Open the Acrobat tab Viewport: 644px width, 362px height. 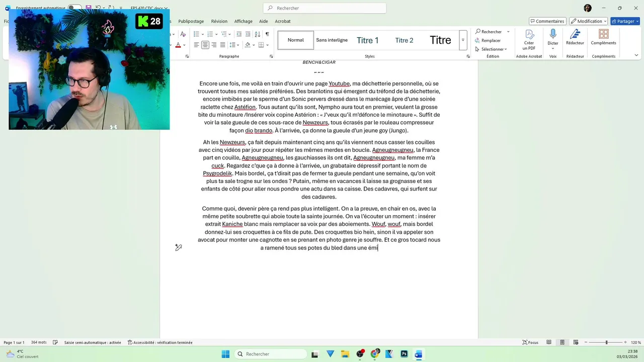[283, 21]
